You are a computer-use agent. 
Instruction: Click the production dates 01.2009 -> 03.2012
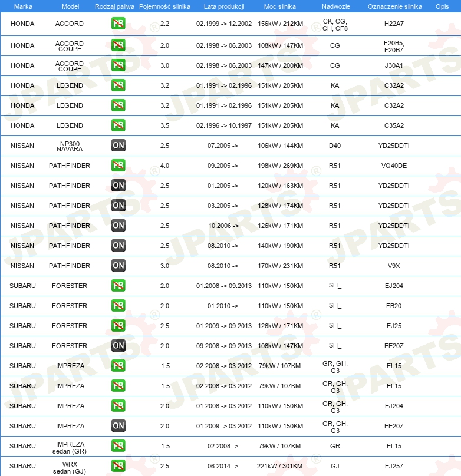(x=224, y=426)
